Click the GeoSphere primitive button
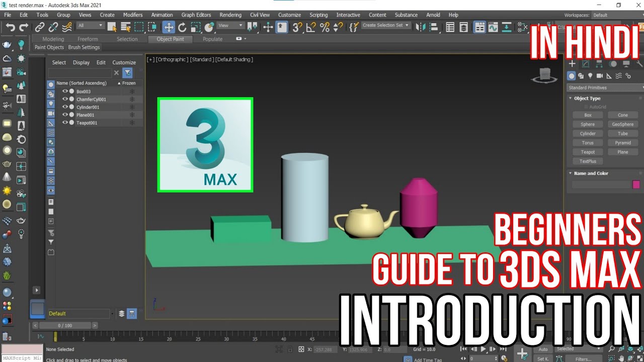This screenshot has height=362, width=644. click(623, 124)
